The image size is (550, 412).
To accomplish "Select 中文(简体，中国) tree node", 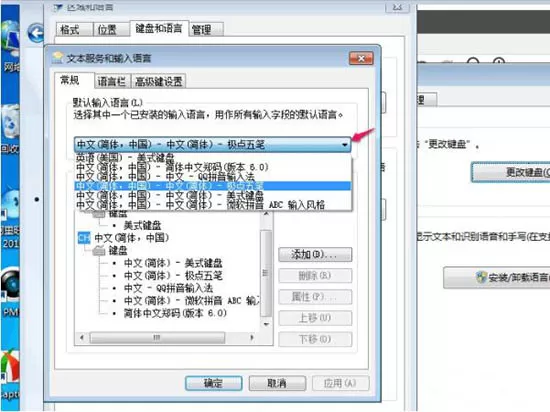I will 132,238.
